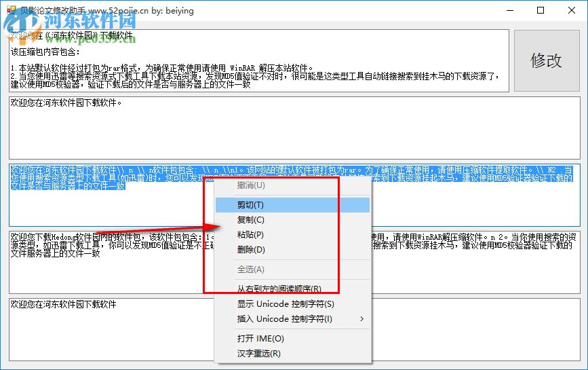Maximize the 贝影论文修改助手 window
This screenshot has width=588, height=370.
[x=541, y=10]
